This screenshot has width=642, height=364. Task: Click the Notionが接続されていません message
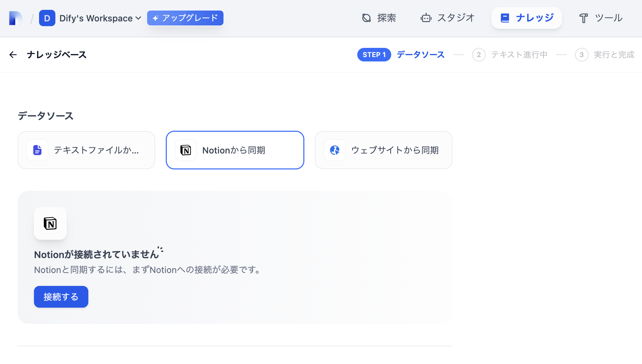pyautogui.click(x=96, y=254)
